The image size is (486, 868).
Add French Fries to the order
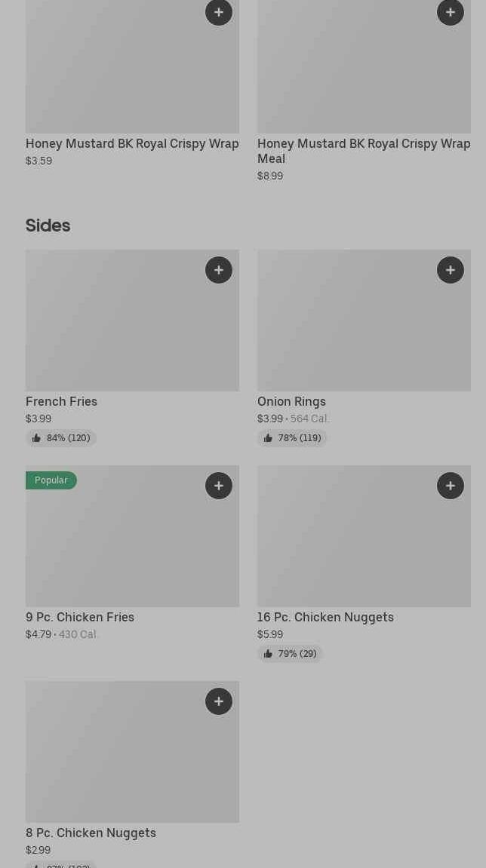(x=219, y=270)
